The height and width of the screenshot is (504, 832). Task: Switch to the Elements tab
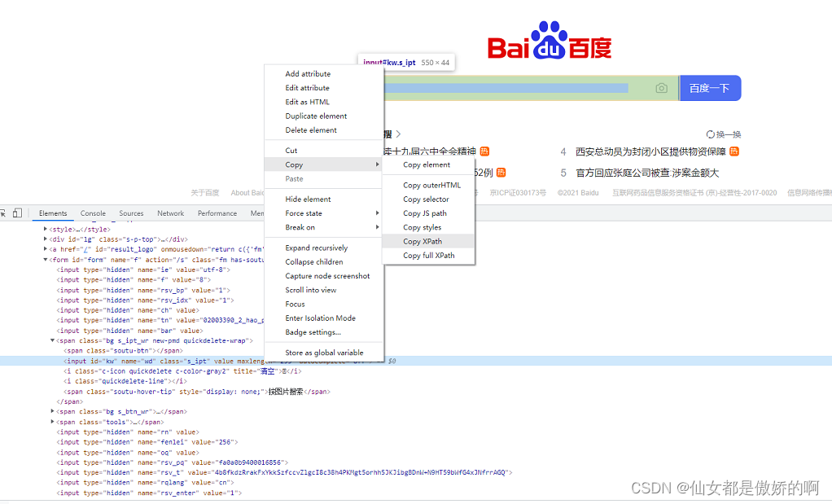point(53,213)
